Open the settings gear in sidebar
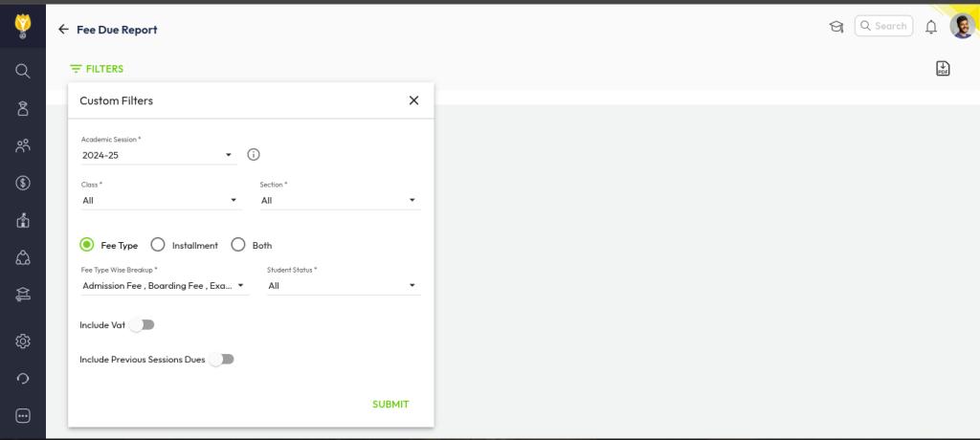 pos(23,341)
